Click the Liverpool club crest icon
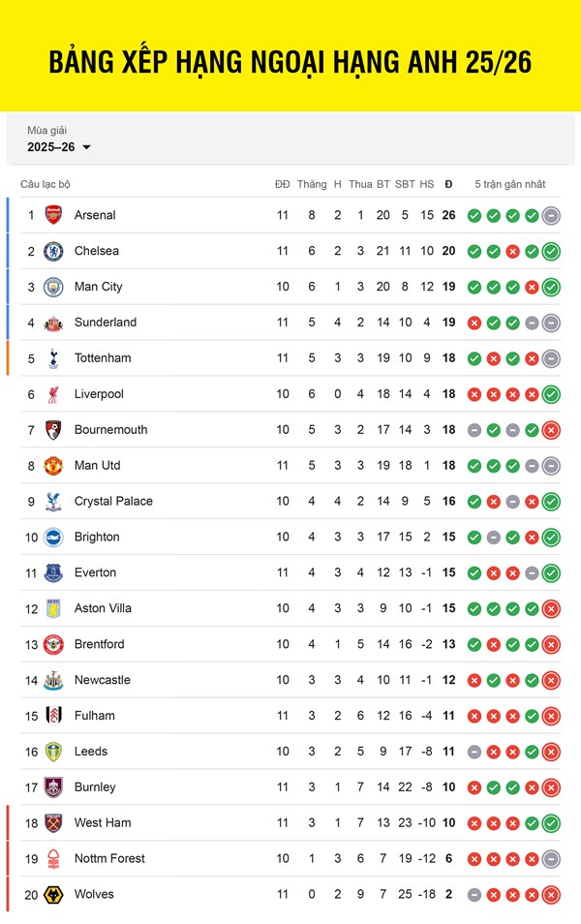Viewport: 581px width, 924px height. [53, 394]
